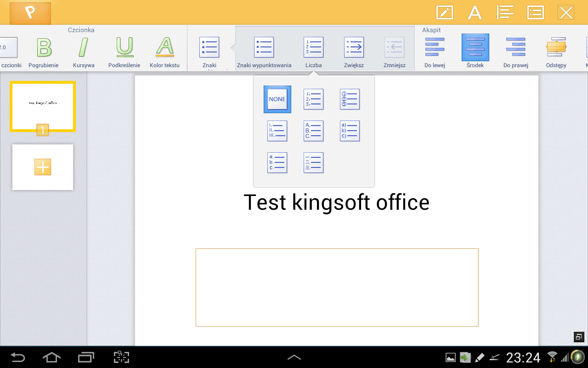
Task: Toggle Podkreślenie underline formatting
Action: point(124,52)
